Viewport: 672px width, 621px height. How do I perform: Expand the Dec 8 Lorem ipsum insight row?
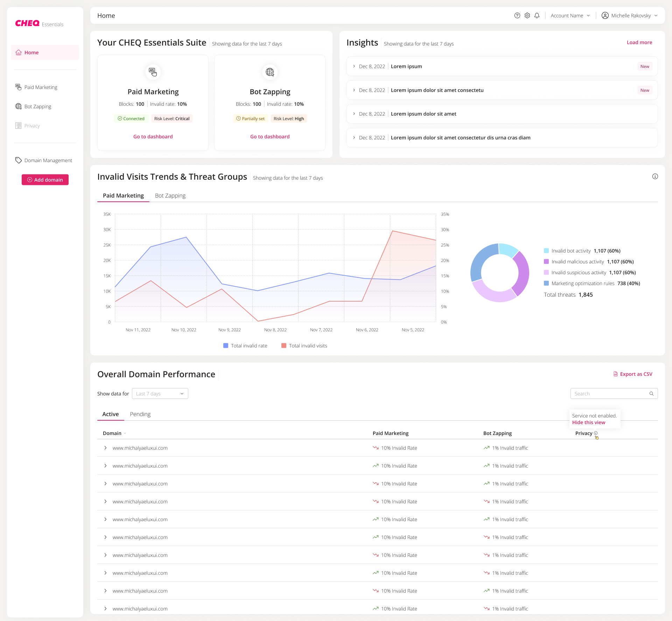click(x=354, y=66)
